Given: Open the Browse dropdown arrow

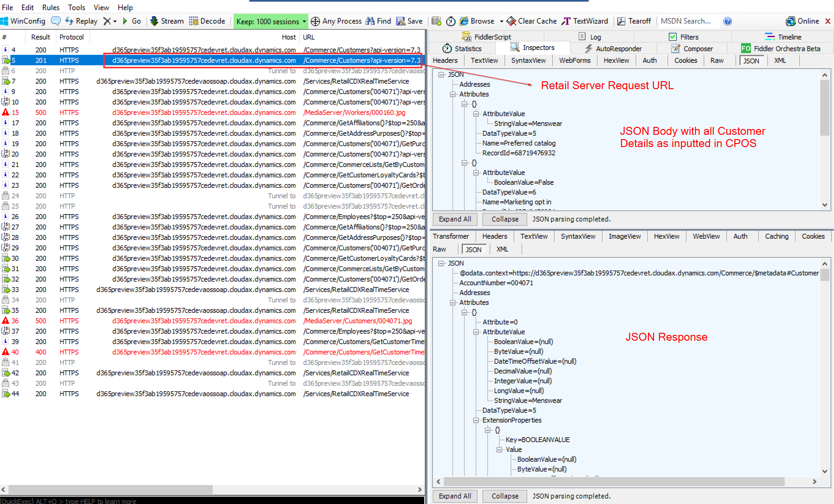Looking at the screenshot, I should [x=501, y=21].
